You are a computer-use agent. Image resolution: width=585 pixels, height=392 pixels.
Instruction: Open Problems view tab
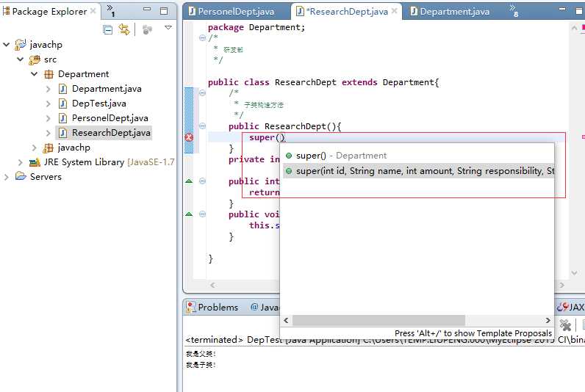212,308
